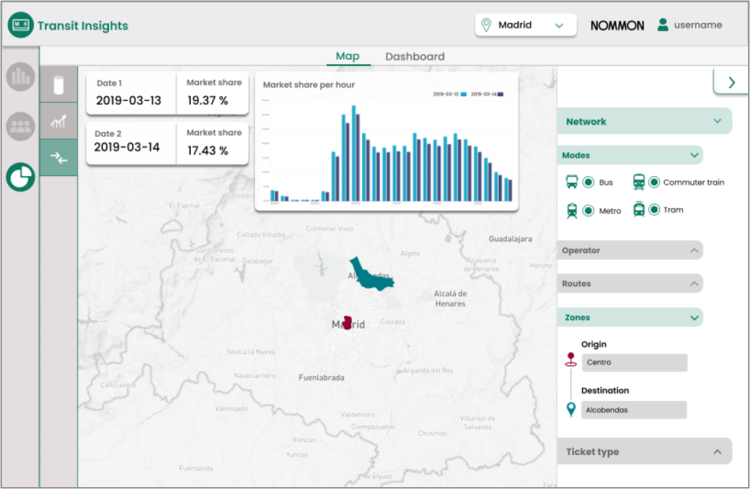This screenshot has height=489, width=750.
Task: Click the user profile icon
Action: point(663,25)
